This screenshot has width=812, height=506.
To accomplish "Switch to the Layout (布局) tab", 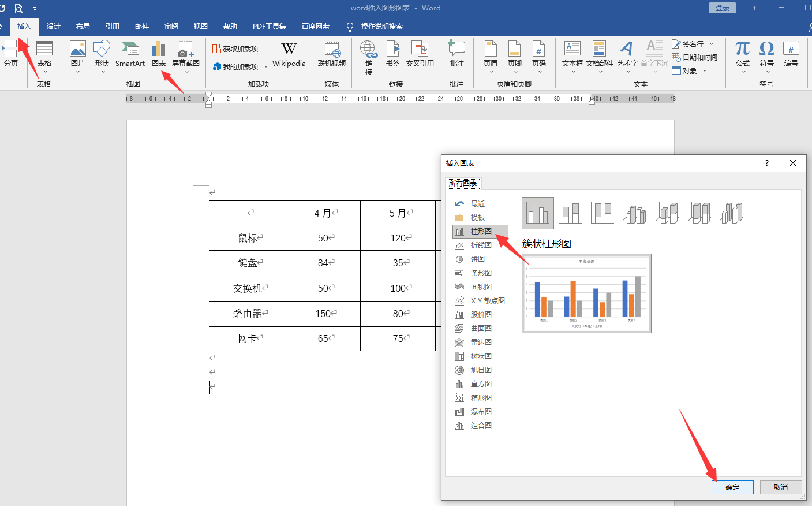I will pos(83,27).
